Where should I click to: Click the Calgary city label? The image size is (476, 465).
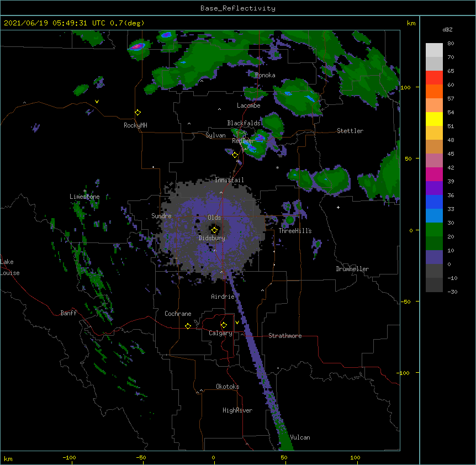point(220,333)
